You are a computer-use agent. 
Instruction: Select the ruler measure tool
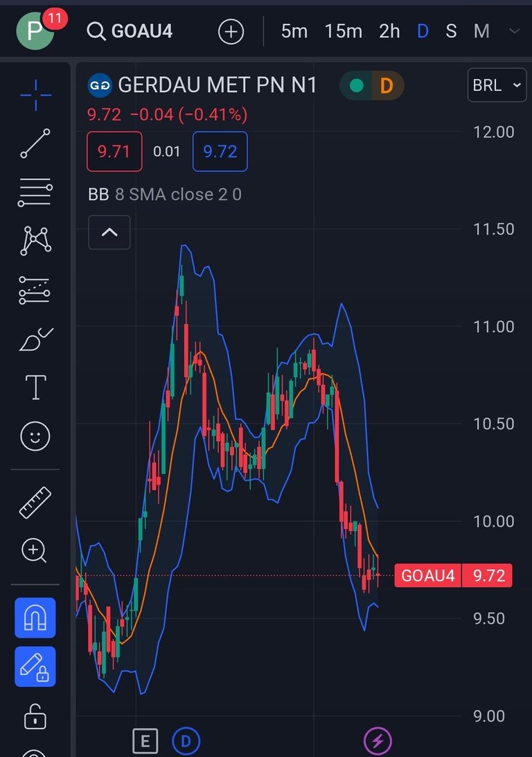click(x=35, y=503)
